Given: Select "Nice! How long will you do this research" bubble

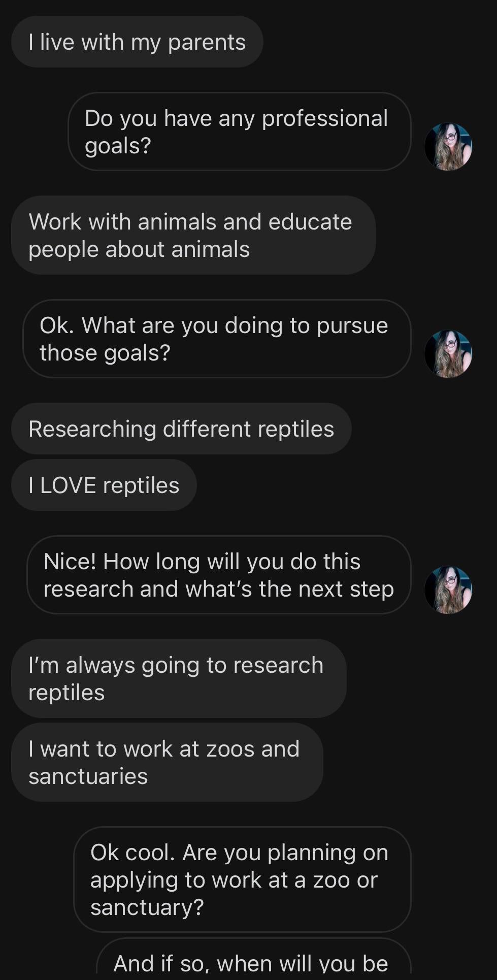Looking at the screenshot, I should pyautogui.click(x=219, y=575).
